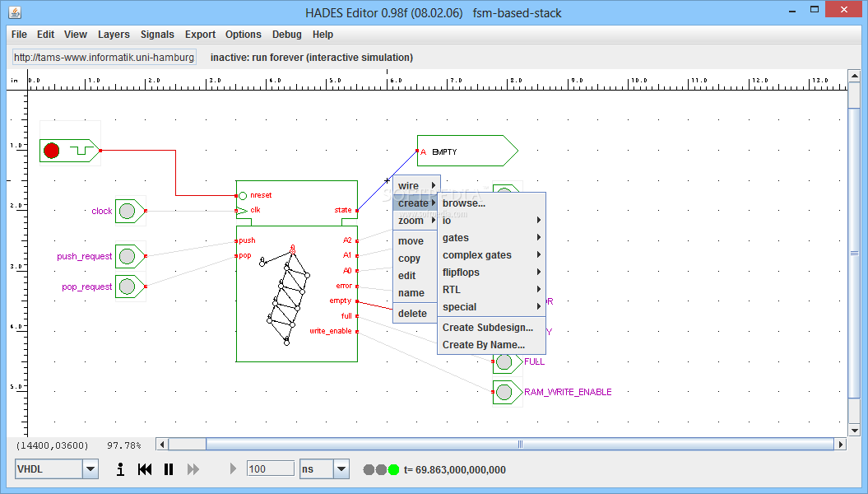Viewport: 868px width, 494px height.
Task: Click the 97.78% zoom readout
Action: pos(124,445)
